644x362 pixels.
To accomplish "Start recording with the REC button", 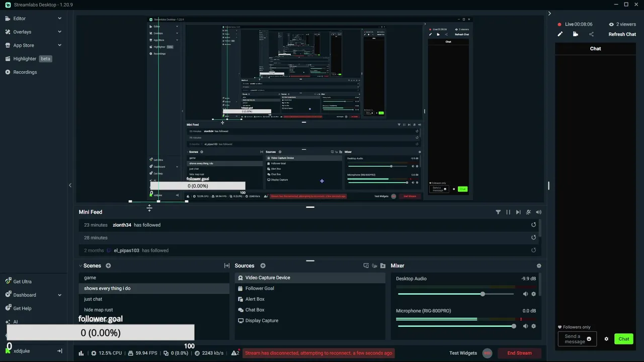I will [487, 353].
